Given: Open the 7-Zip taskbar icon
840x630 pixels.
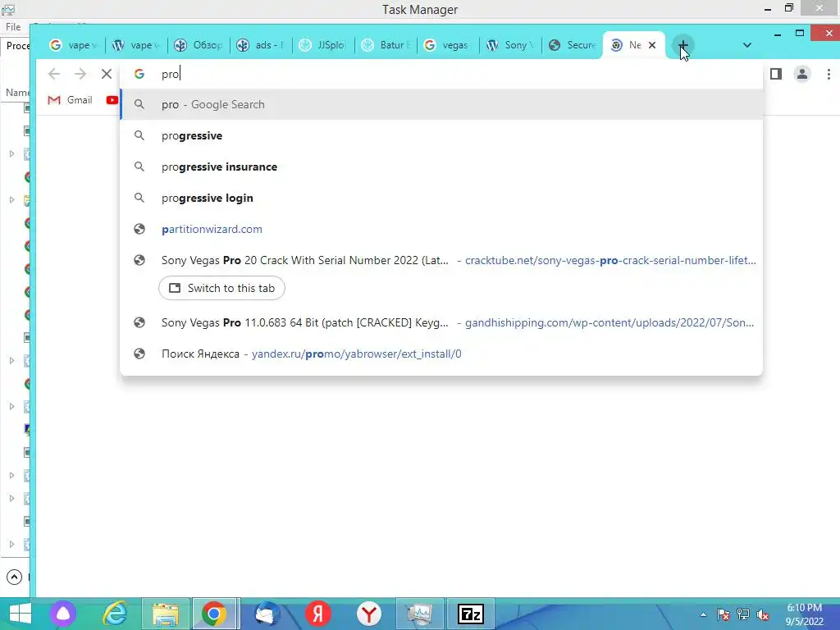Looking at the screenshot, I should point(471,614).
